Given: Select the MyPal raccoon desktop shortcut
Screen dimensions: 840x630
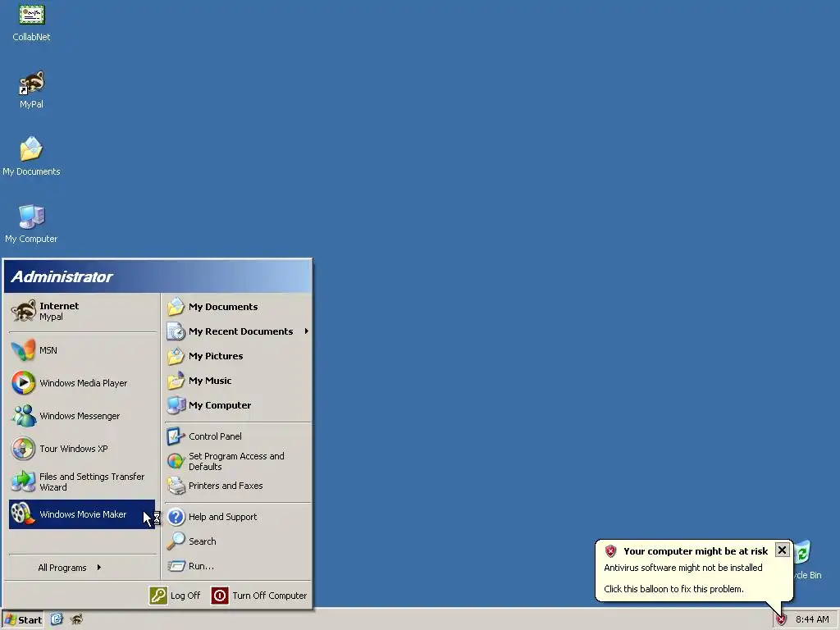Looking at the screenshot, I should pos(32,89).
